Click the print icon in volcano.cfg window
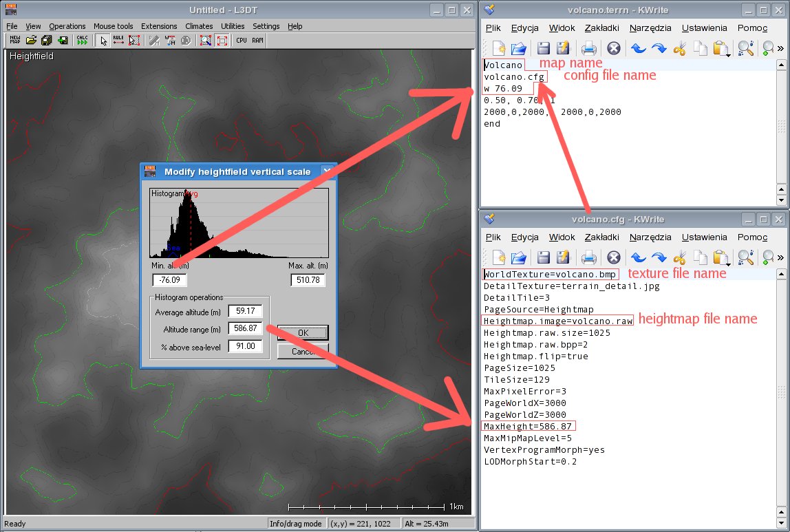The height and width of the screenshot is (532, 790). point(588,257)
